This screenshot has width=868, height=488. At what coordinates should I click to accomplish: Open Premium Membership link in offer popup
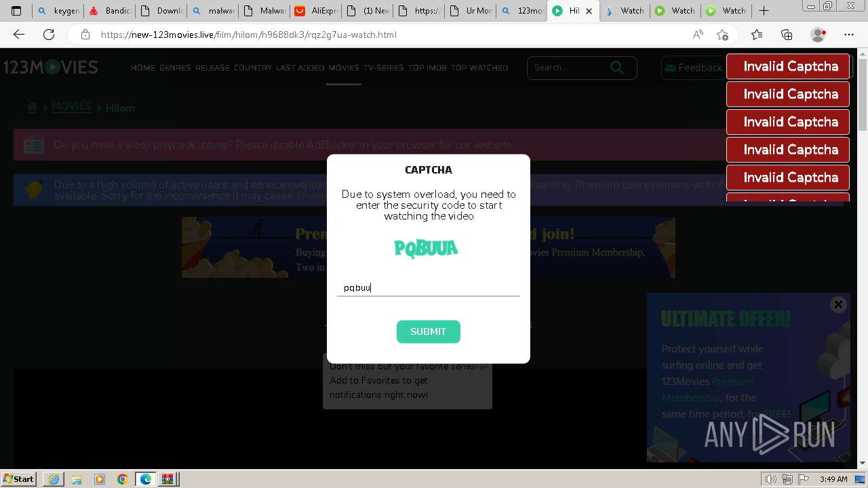(x=707, y=389)
